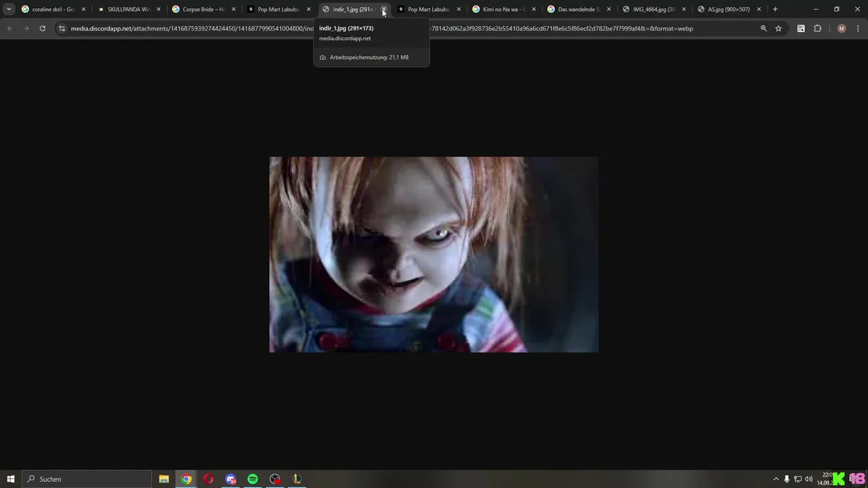
Task: Open network settings tray icon
Action: coord(797,479)
